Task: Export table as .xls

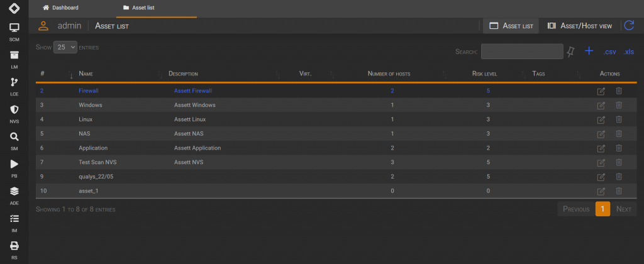Action: pos(629,52)
